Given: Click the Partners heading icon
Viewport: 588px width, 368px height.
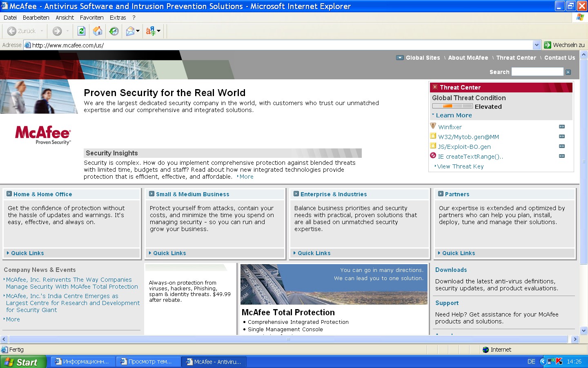Looking at the screenshot, I should [441, 194].
